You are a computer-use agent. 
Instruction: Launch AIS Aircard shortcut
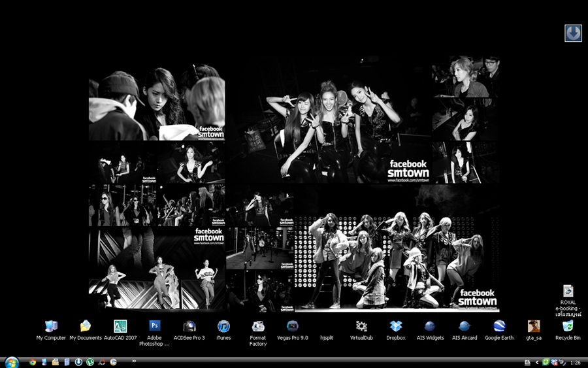tap(465, 330)
